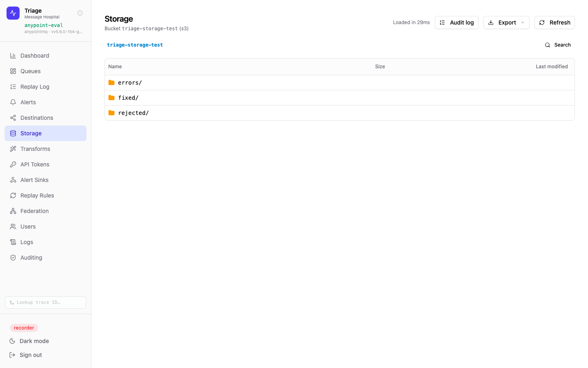
Task: Click the Alerts bell icon
Action: [x=13, y=102]
